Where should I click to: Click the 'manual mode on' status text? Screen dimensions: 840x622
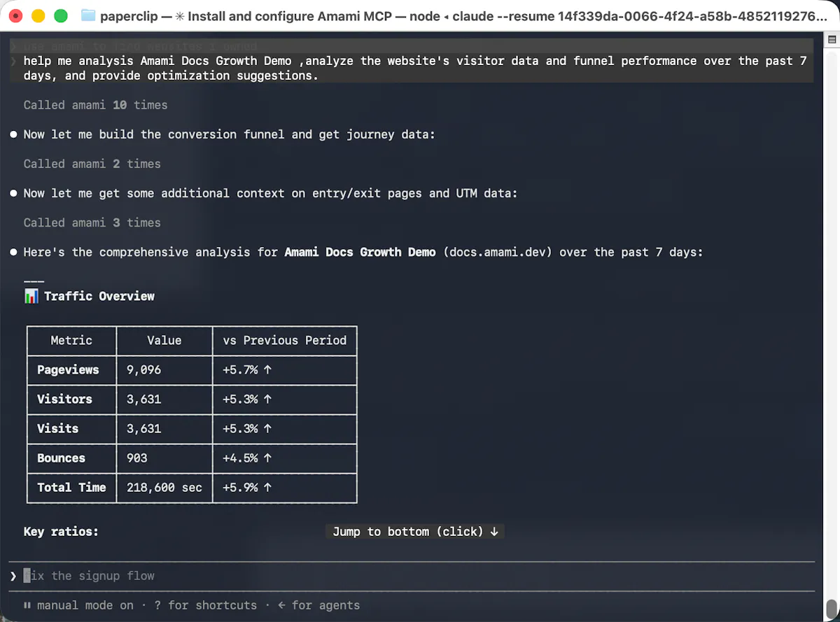(85, 605)
